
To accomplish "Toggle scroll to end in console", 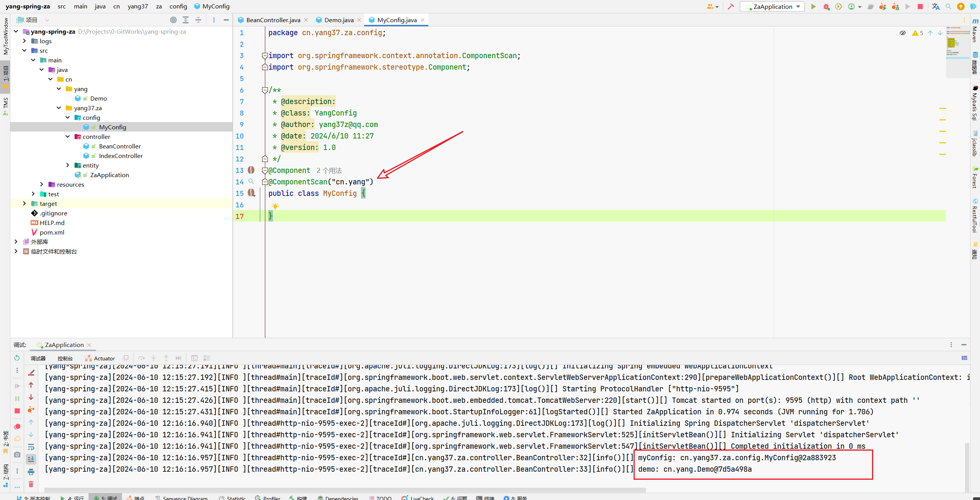I will pos(31,459).
